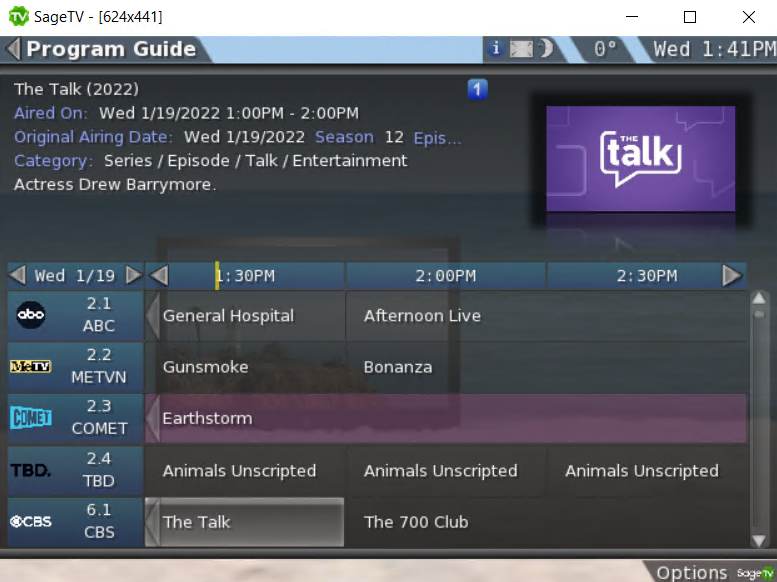Select the COMET channel logo
The image size is (777, 582).
coord(31,417)
